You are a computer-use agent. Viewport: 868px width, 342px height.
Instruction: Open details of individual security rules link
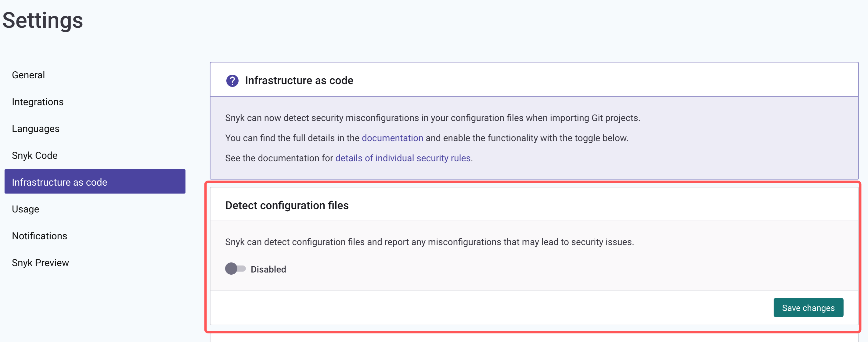pos(403,158)
